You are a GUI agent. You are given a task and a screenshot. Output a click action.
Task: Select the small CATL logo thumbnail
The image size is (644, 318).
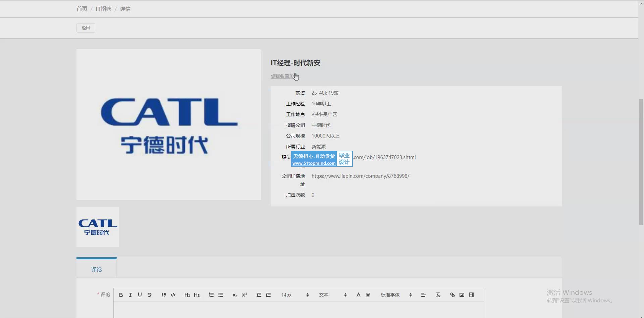(98, 227)
